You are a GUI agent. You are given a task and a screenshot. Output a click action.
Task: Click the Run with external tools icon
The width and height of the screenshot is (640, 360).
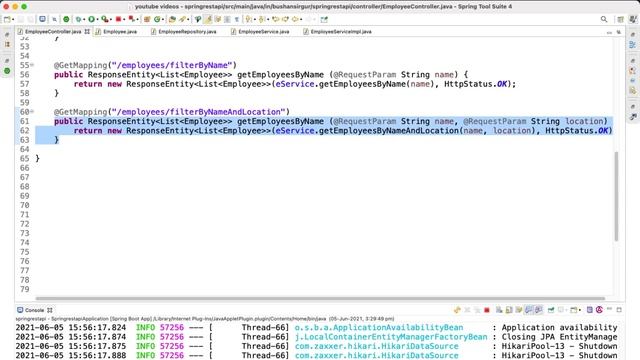[105, 19]
